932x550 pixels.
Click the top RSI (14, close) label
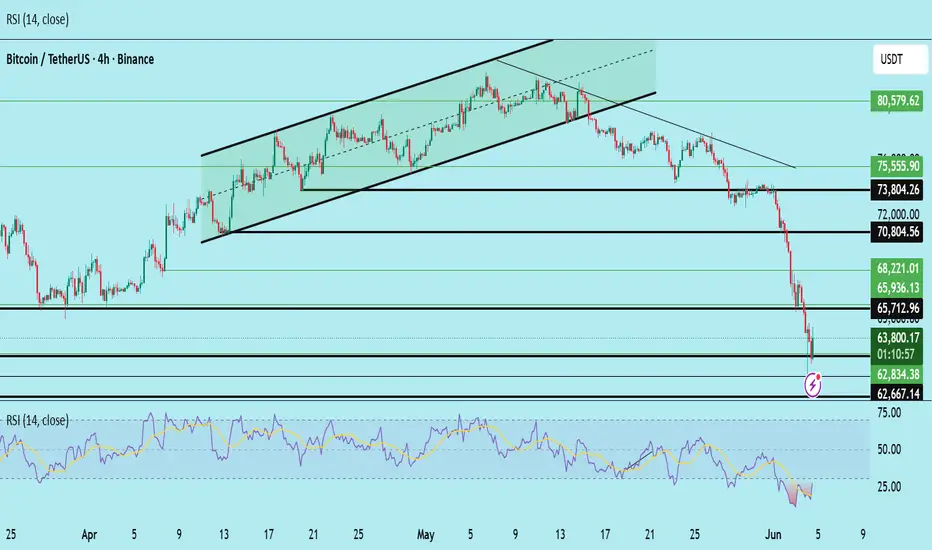pos(37,20)
